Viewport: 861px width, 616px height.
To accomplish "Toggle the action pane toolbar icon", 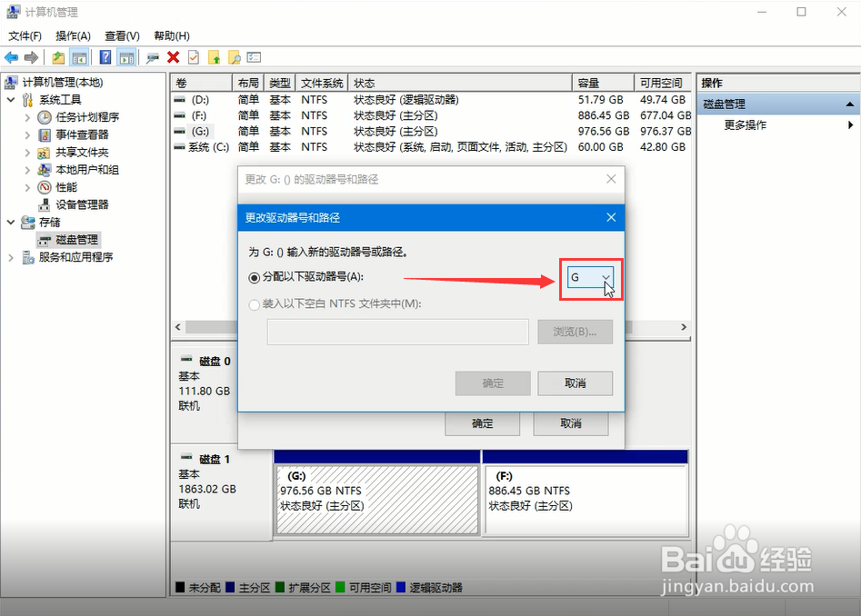I will (x=127, y=56).
